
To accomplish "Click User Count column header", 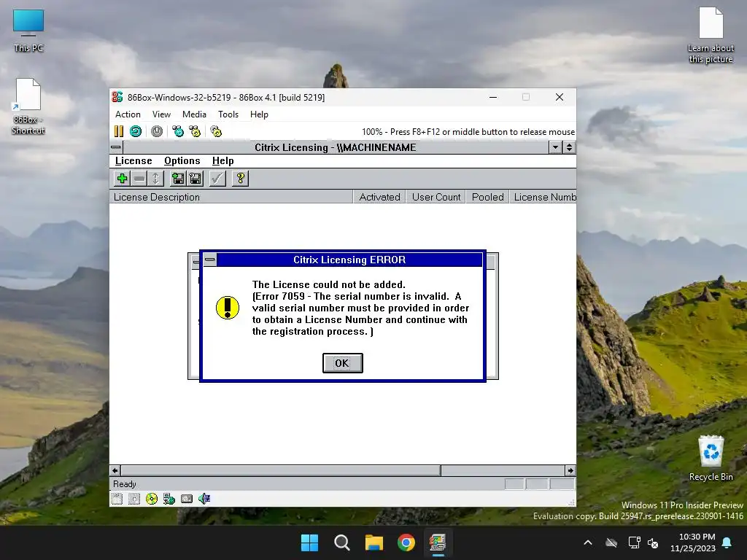I will 436,197.
